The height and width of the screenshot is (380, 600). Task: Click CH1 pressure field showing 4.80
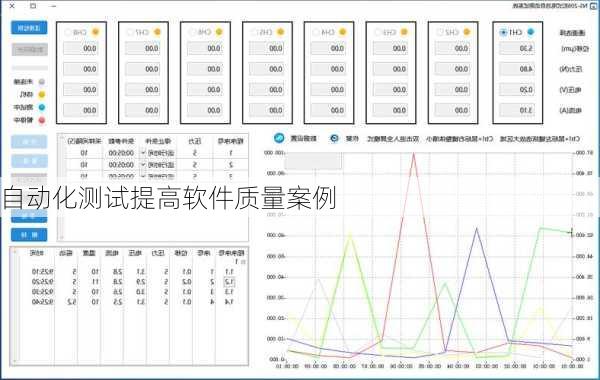517,69
